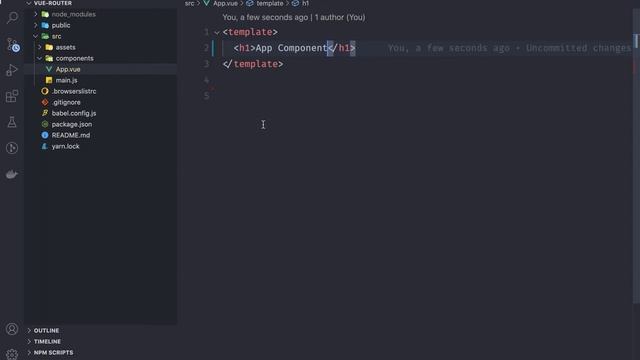Image resolution: width=640 pixels, height=360 pixels.
Task: Collapse the components folder chevron
Action: (x=40, y=58)
